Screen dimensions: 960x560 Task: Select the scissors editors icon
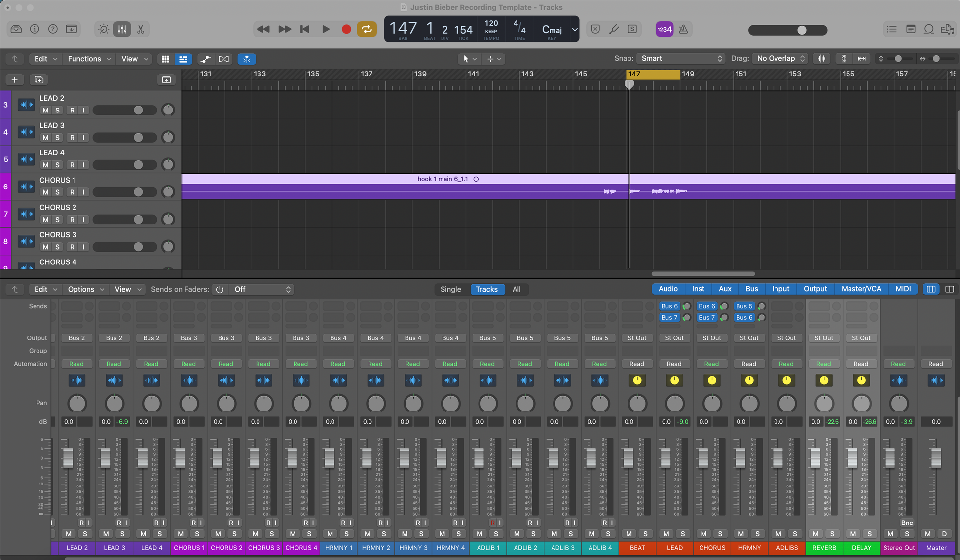pos(141,29)
